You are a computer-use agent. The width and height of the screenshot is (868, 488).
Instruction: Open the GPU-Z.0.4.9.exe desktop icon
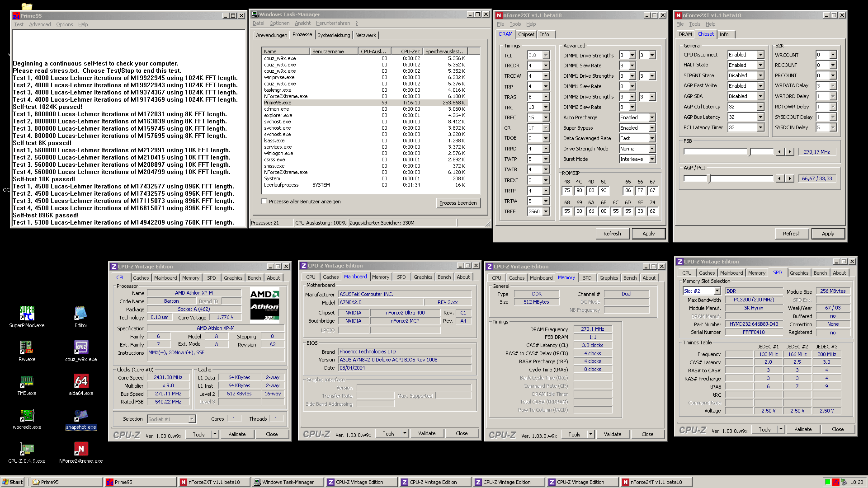pyautogui.click(x=27, y=449)
